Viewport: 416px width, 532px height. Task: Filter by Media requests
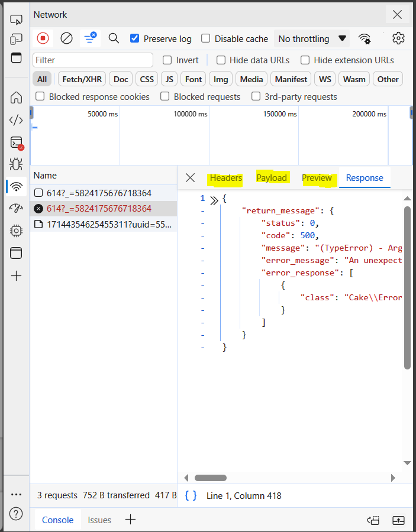pos(251,79)
